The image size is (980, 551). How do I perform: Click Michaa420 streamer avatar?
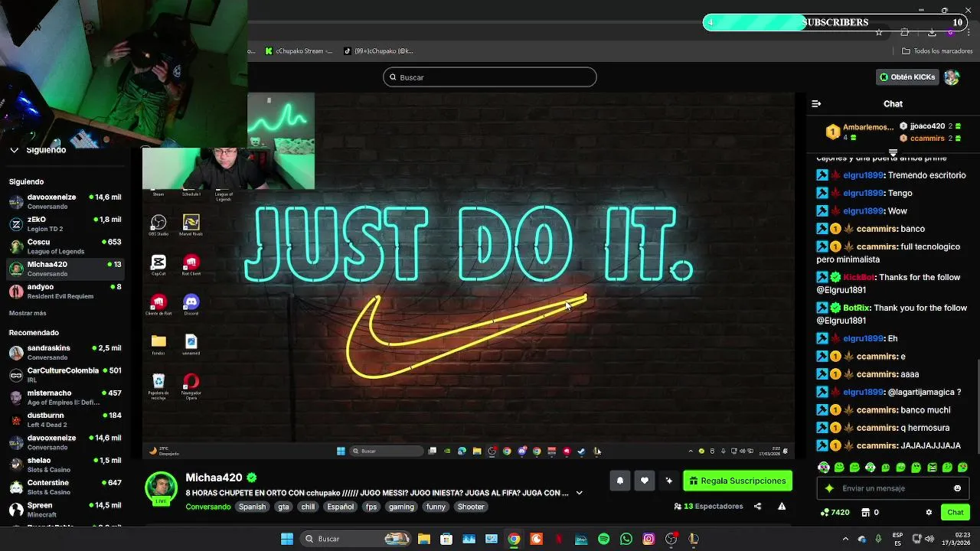point(161,487)
